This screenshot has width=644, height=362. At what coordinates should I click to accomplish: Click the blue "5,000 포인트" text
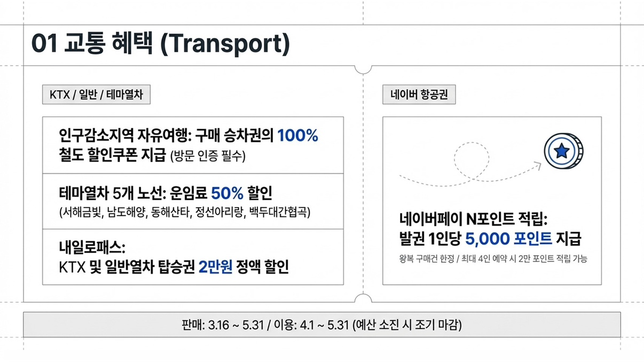coord(508,239)
